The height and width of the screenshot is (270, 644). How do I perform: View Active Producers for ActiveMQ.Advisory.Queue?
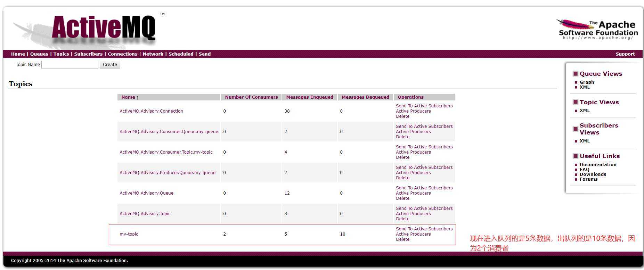click(413, 193)
